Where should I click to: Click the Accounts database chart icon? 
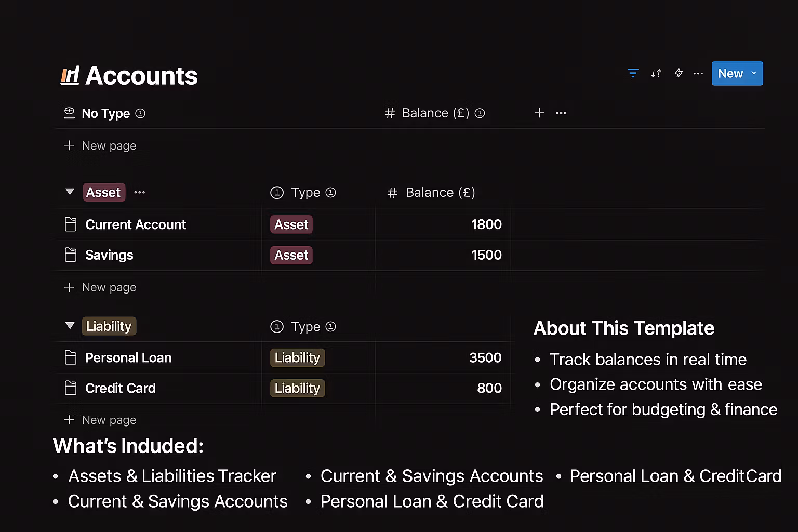click(70, 76)
